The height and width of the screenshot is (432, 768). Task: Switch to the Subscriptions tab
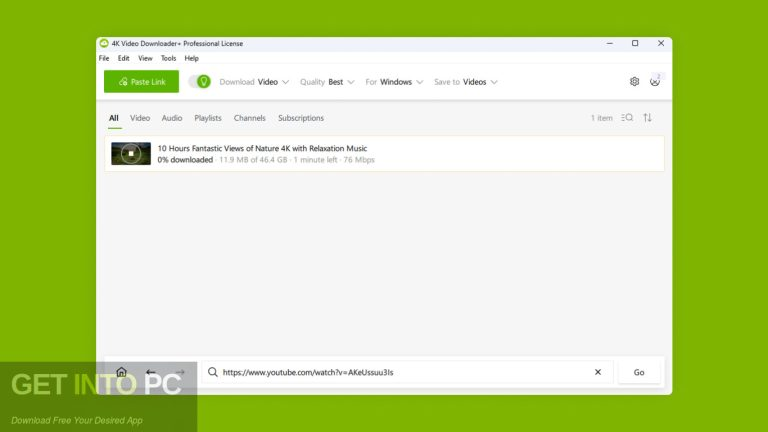301,118
